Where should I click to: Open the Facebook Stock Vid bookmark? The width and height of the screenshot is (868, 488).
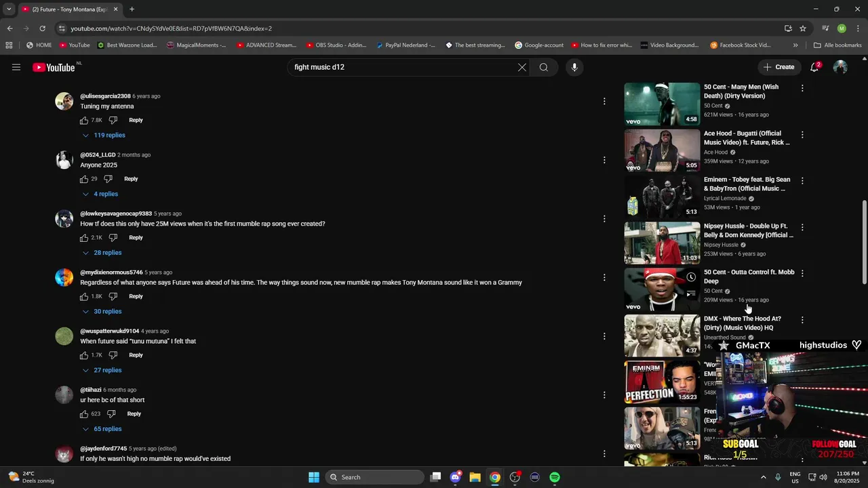click(x=741, y=45)
